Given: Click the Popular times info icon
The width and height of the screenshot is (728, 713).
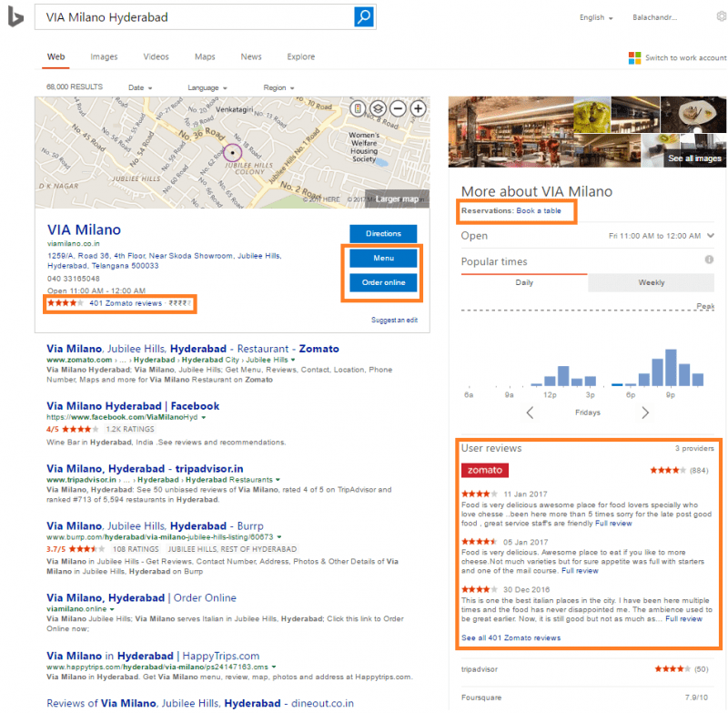Looking at the screenshot, I should point(709,260).
